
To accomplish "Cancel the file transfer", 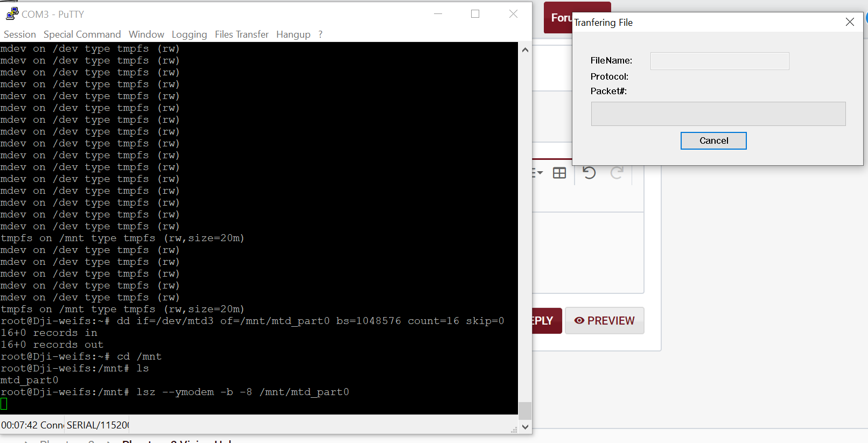I will (713, 140).
